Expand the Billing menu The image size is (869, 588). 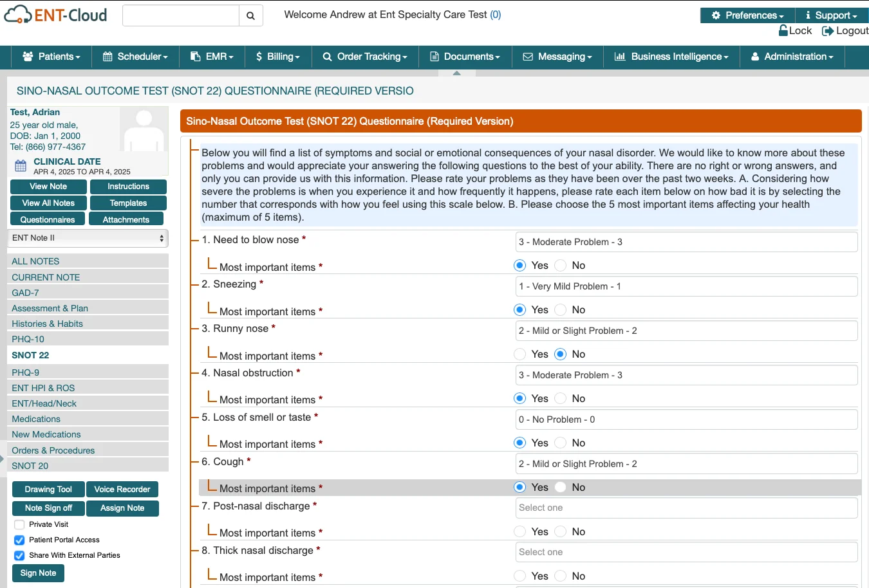[277, 57]
